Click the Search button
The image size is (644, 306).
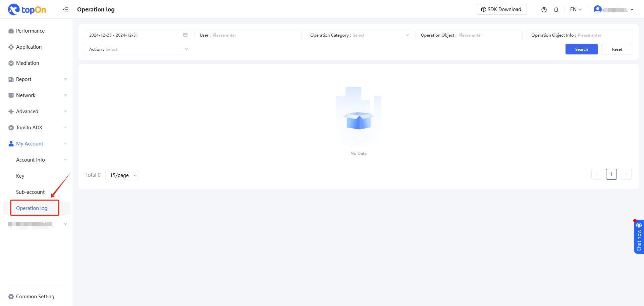pos(581,49)
